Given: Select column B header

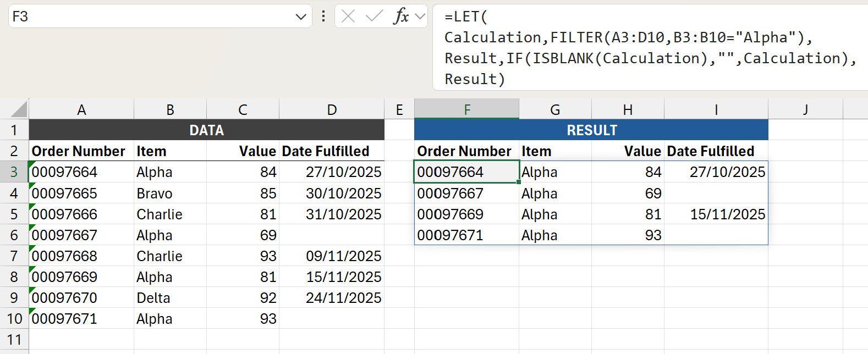Looking at the screenshot, I should (x=171, y=109).
